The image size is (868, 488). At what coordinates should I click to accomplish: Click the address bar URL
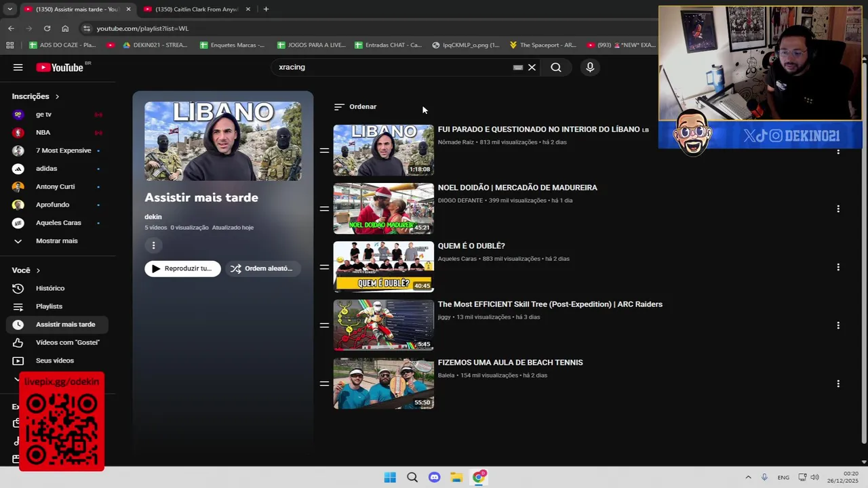click(x=142, y=28)
